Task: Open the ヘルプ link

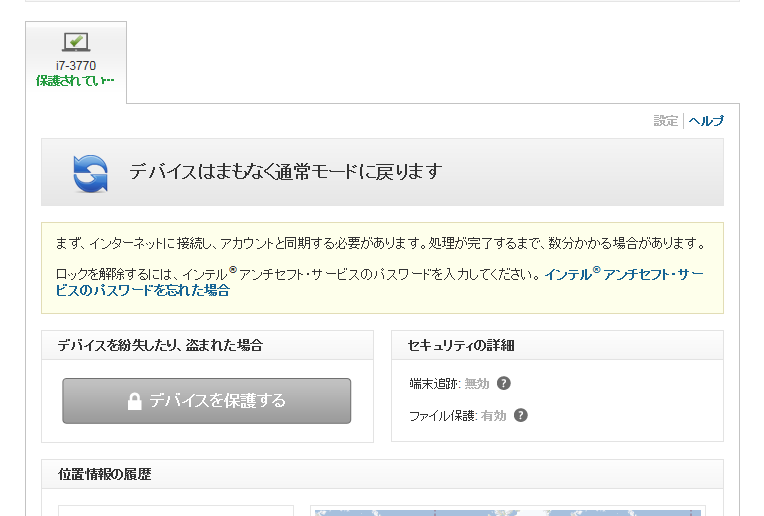Action: pyautogui.click(x=706, y=120)
